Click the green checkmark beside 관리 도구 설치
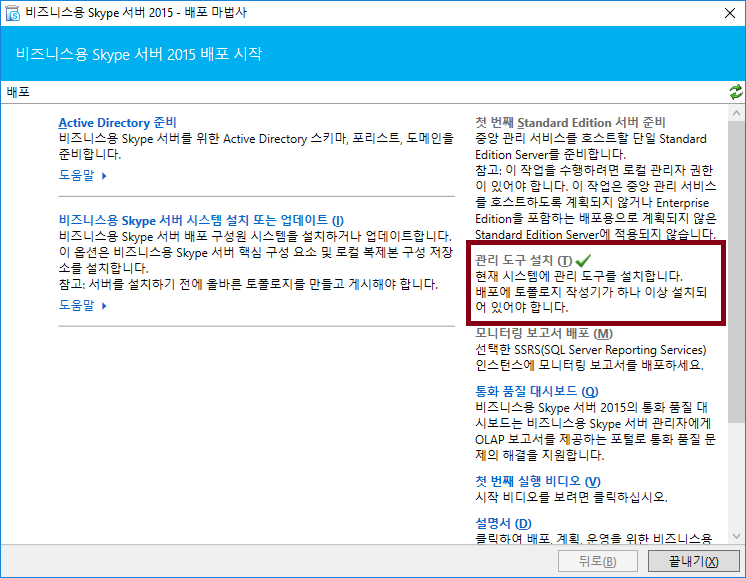The height and width of the screenshot is (578, 746). pyautogui.click(x=583, y=260)
